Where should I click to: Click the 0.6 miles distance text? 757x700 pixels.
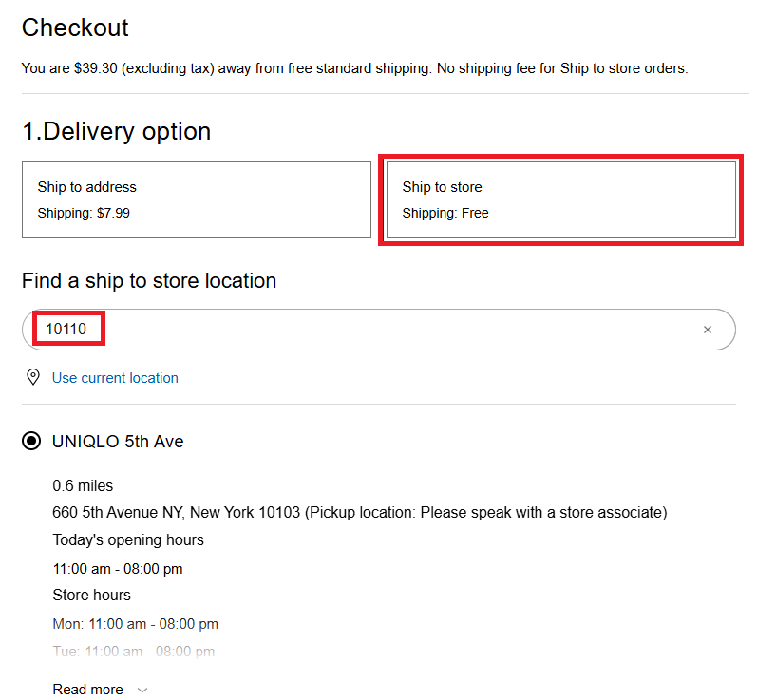click(x=83, y=485)
